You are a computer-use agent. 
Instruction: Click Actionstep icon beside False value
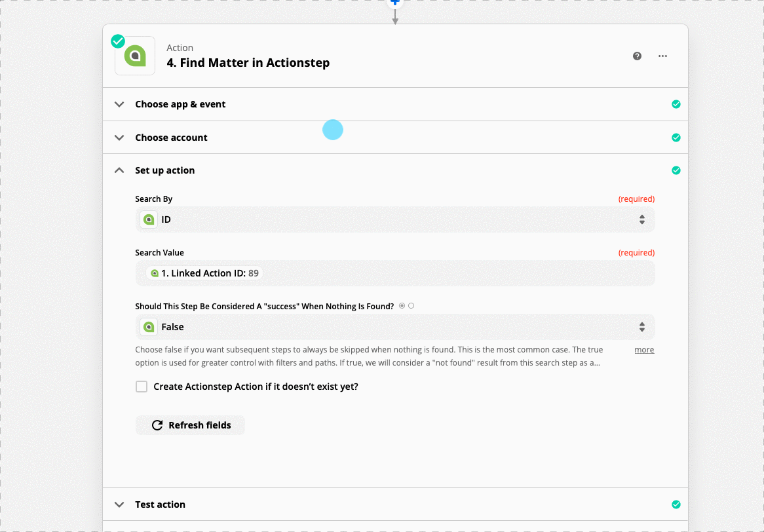[x=149, y=327]
